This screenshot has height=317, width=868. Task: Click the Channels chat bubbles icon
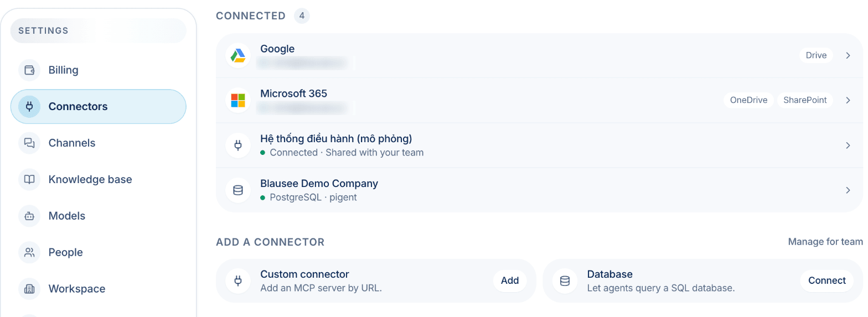point(29,143)
